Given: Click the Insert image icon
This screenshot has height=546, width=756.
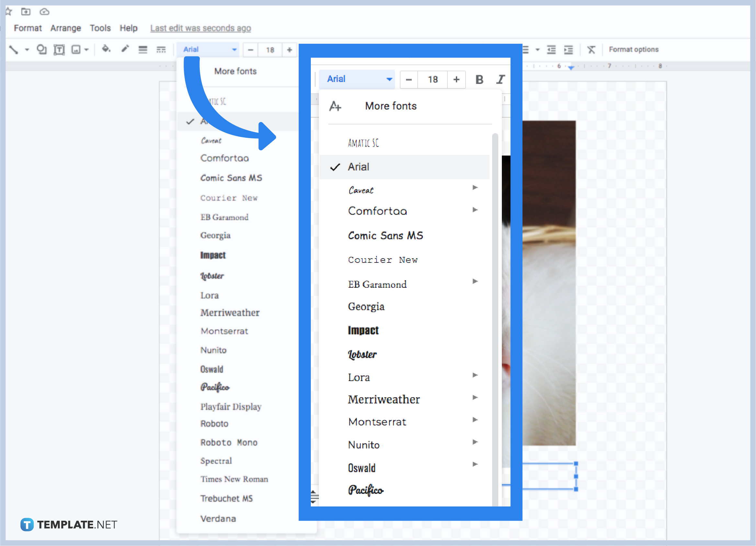Looking at the screenshot, I should [76, 49].
